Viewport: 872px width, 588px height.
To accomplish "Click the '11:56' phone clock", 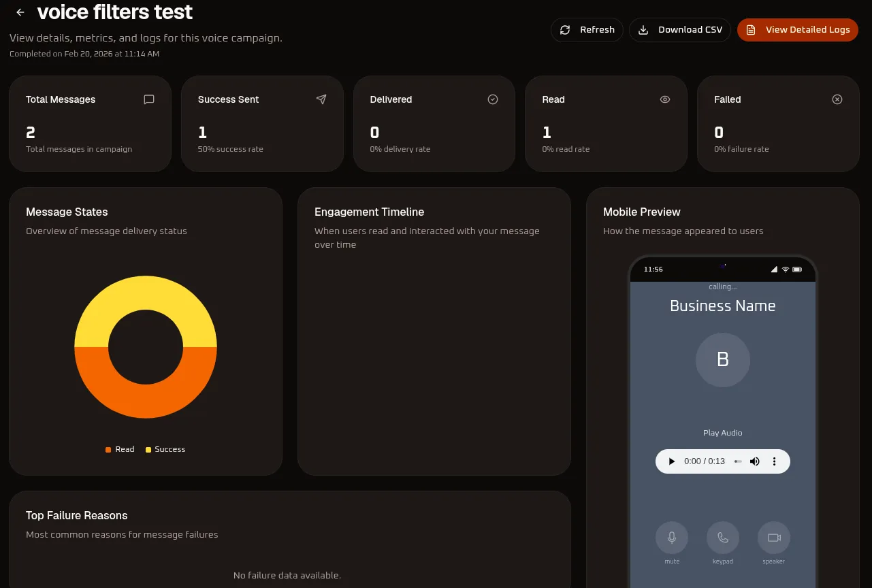I will (x=653, y=269).
